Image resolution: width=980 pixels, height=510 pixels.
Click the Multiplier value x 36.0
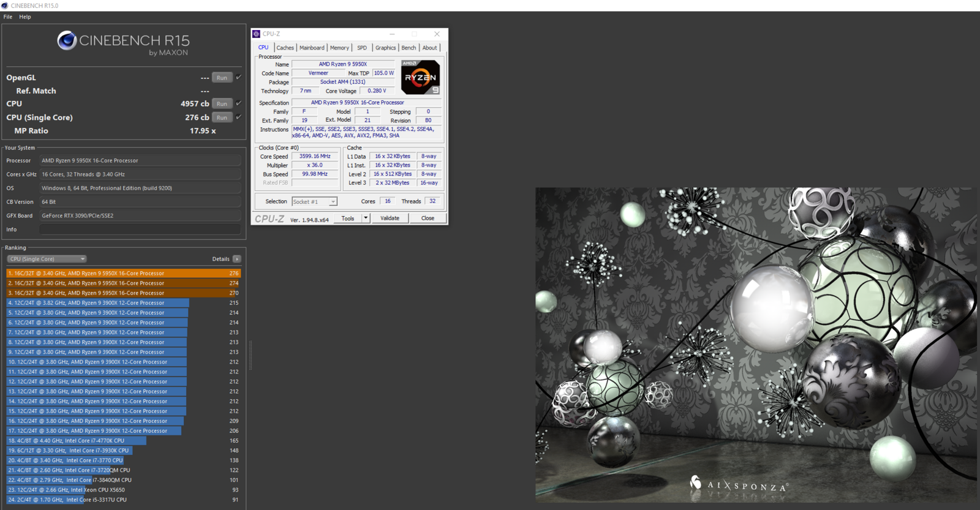[x=315, y=165]
